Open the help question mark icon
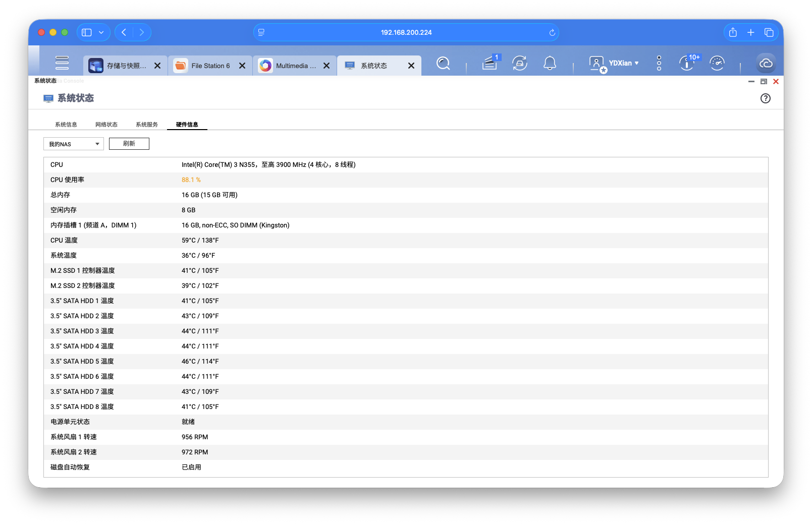The height and width of the screenshot is (525, 812). pyautogui.click(x=765, y=98)
